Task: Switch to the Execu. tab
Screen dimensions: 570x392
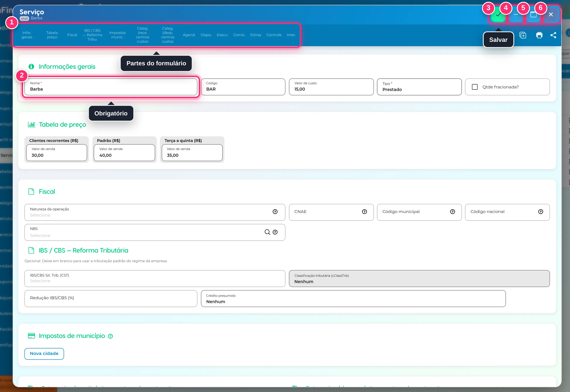Action: point(222,35)
